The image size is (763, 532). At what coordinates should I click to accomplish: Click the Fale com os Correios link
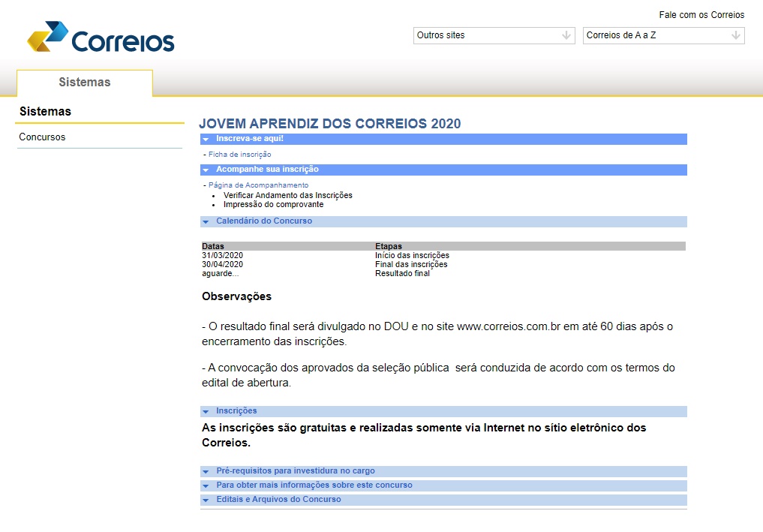(x=701, y=15)
